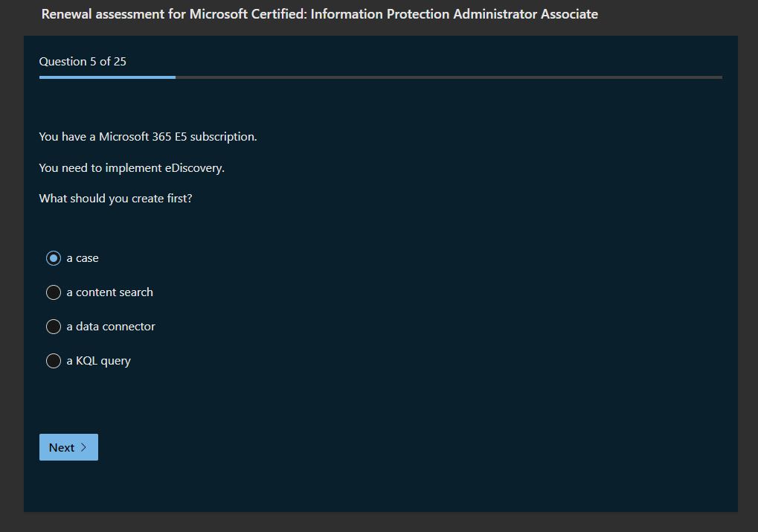Pick the "a data connector" radio button
Viewport: 758px width, 532px height.
point(54,327)
